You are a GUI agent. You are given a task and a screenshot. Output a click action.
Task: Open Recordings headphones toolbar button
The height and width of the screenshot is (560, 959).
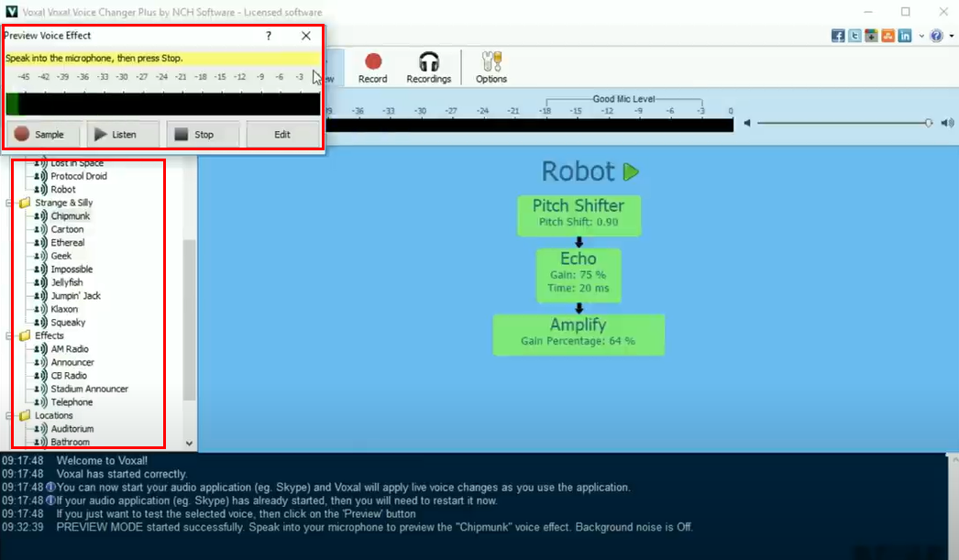tap(429, 67)
